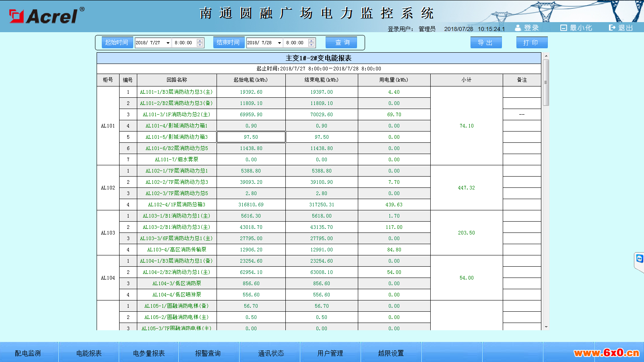Click the usage value 439.63

tap(394, 205)
